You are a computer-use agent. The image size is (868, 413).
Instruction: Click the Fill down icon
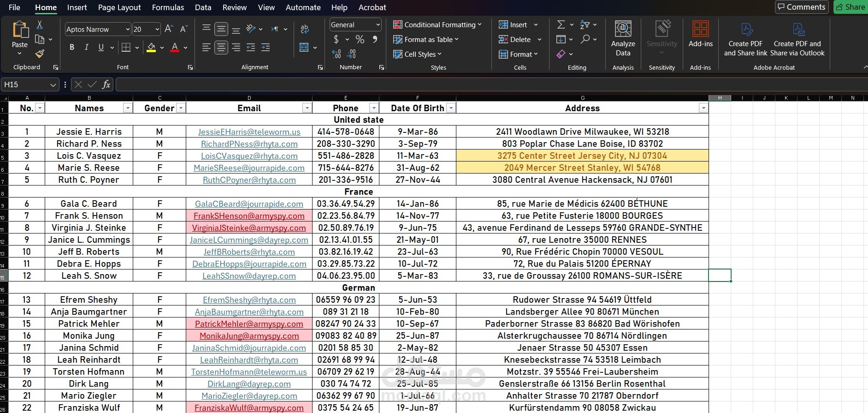click(x=561, y=39)
